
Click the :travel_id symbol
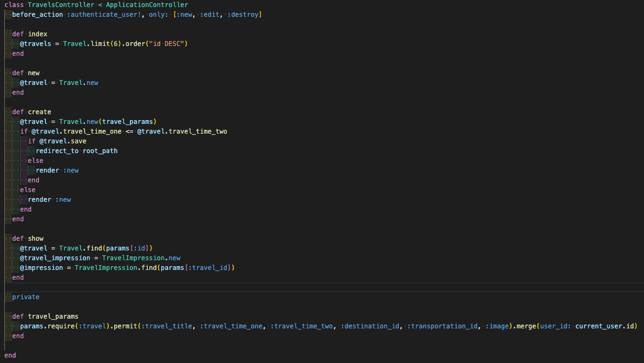click(x=208, y=268)
